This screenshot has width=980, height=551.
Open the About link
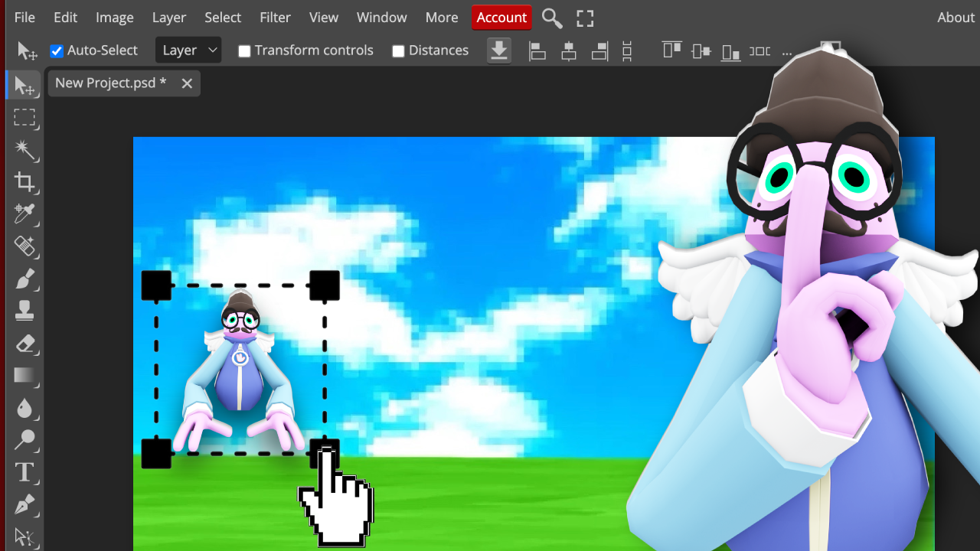click(956, 18)
